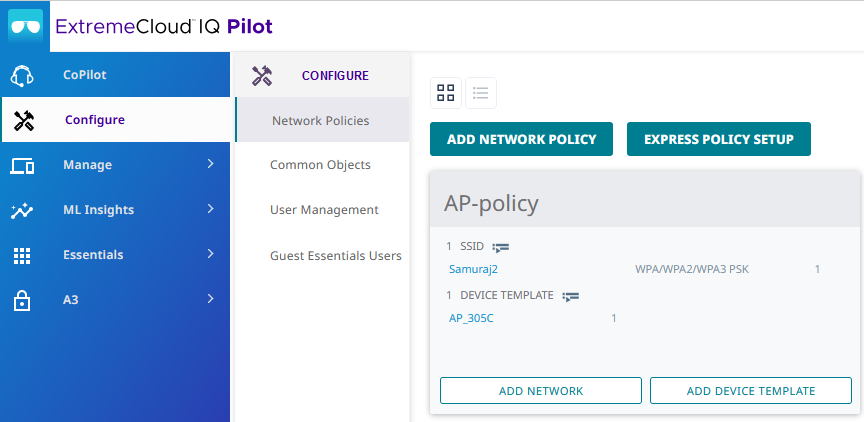
Task: Click ADD NETWORK button
Action: (x=541, y=391)
